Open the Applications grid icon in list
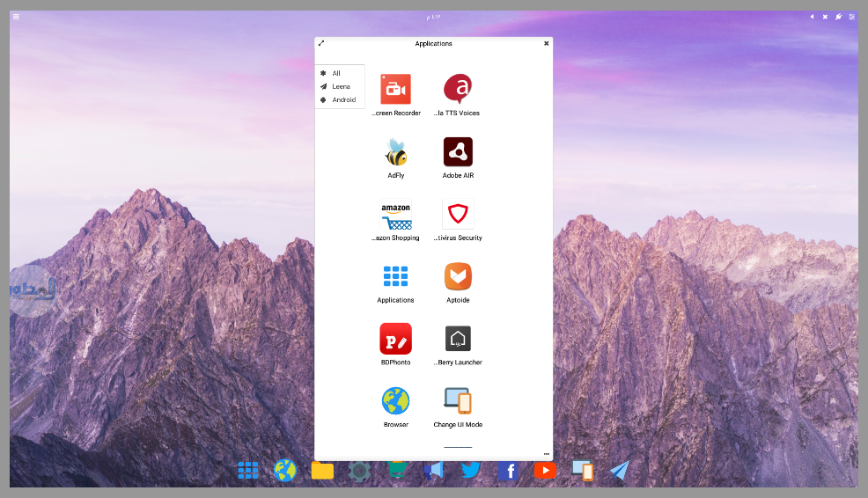This screenshot has width=868, height=498. tap(396, 276)
